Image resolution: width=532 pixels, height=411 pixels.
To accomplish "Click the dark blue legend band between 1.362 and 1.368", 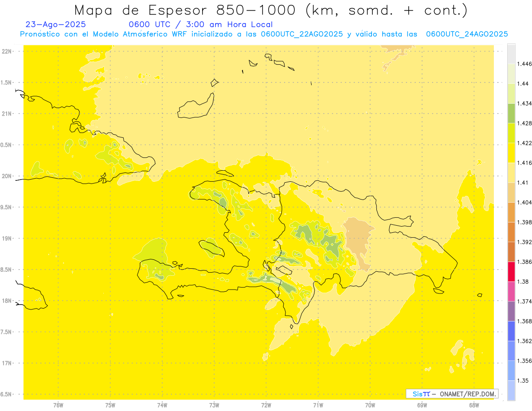I will pos(511,331).
